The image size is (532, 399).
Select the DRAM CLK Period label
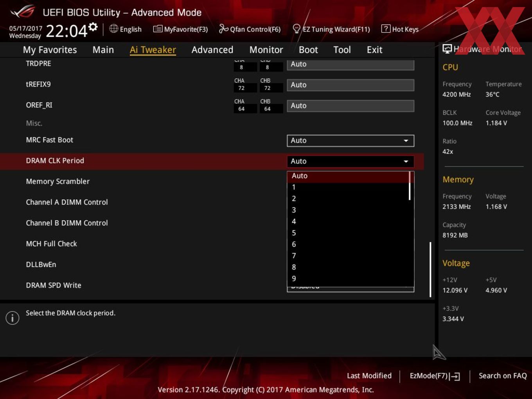point(55,161)
